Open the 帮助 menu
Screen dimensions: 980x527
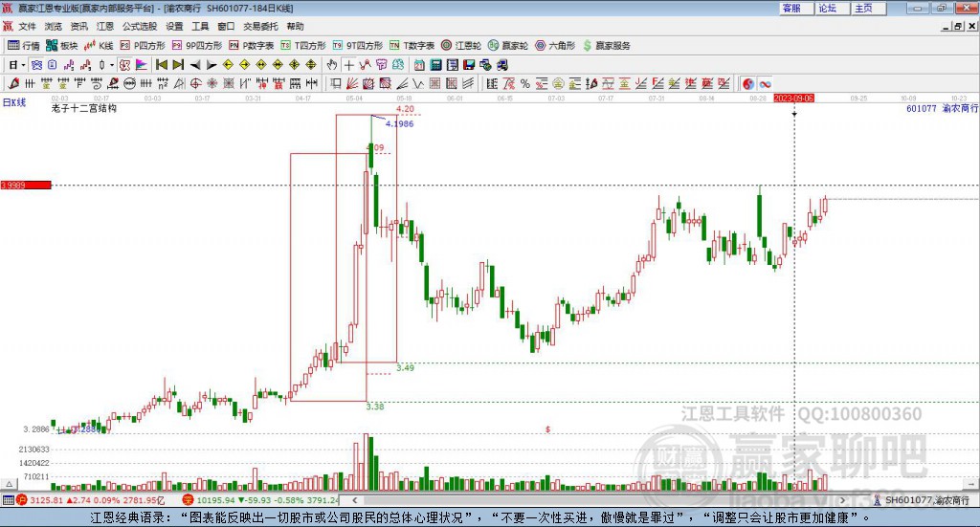[x=295, y=26]
